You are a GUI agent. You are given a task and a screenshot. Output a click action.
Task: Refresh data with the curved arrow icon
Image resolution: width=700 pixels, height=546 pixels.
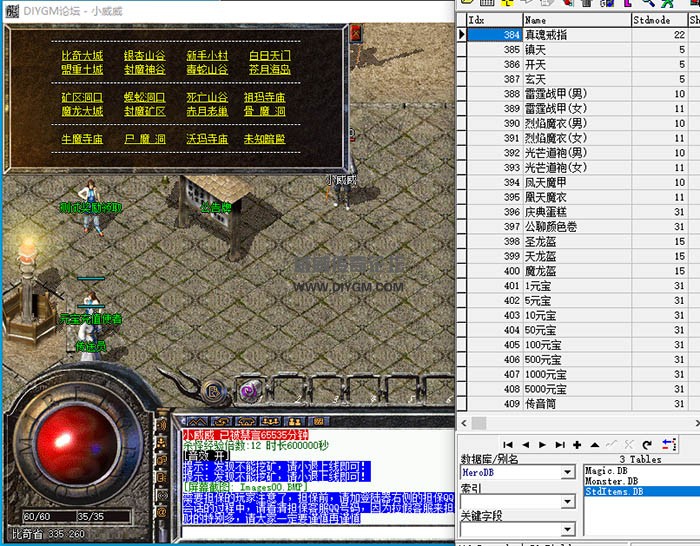[x=646, y=445]
